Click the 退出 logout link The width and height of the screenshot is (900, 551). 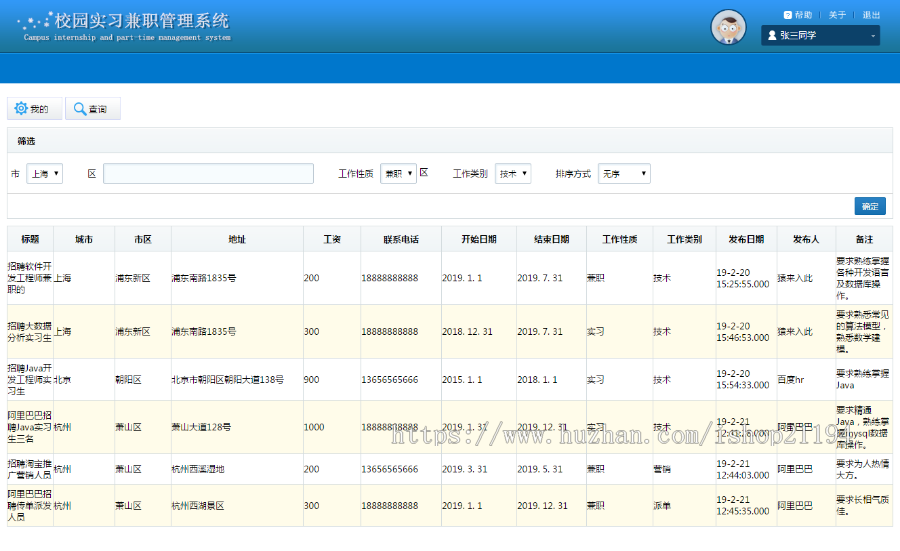871,15
